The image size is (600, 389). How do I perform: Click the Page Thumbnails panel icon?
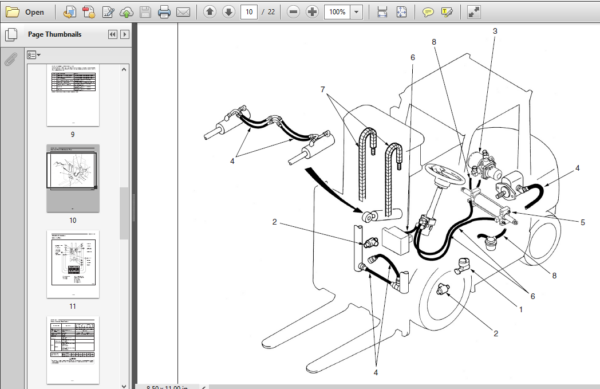tap(11, 35)
